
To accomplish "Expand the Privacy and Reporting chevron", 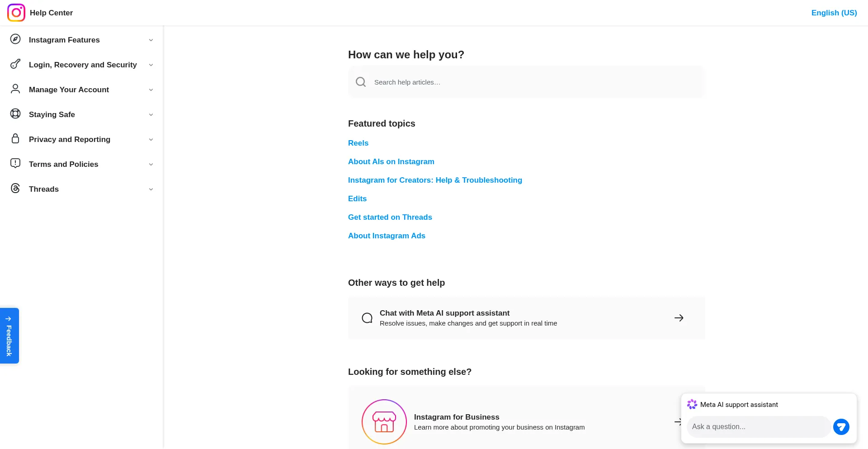I will click(x=151, y=140).
